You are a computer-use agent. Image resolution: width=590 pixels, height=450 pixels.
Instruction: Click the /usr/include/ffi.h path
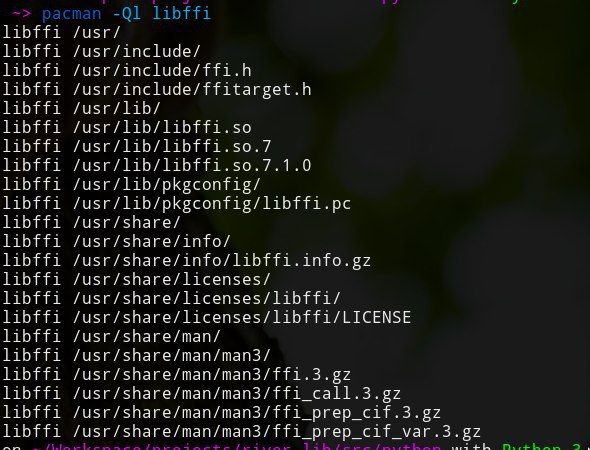coord(162,70)
